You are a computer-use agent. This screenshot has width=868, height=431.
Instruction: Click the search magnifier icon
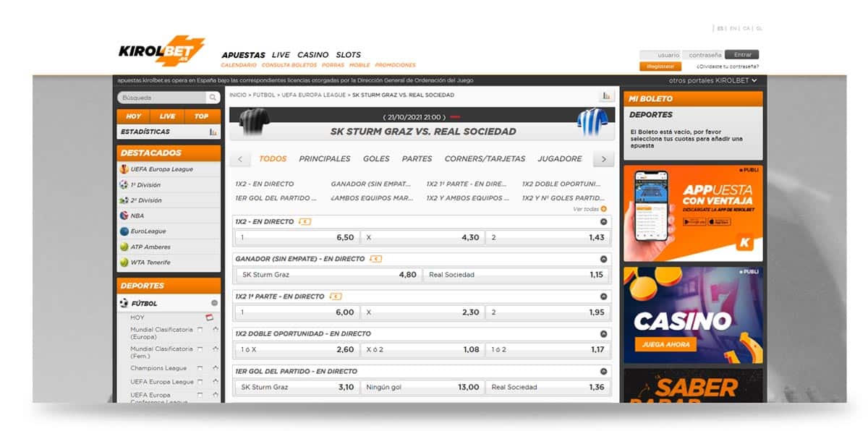tap(213, 98)
